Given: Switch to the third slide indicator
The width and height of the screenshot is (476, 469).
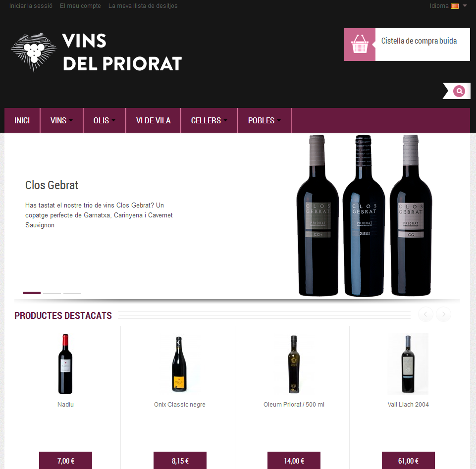Looking at the screenshot, I should (72, 293).
